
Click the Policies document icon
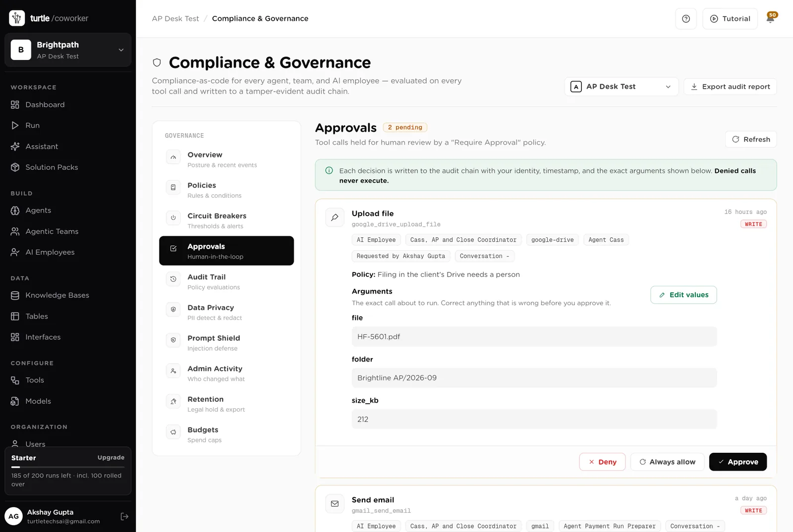click(173, 187)
